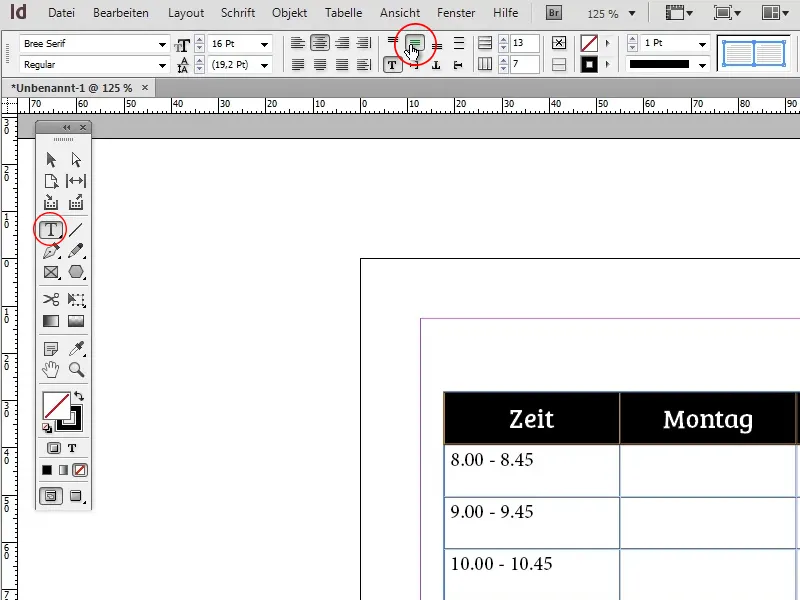Click the apply none swatch button

pyautogui.click(x=80, y=470)
